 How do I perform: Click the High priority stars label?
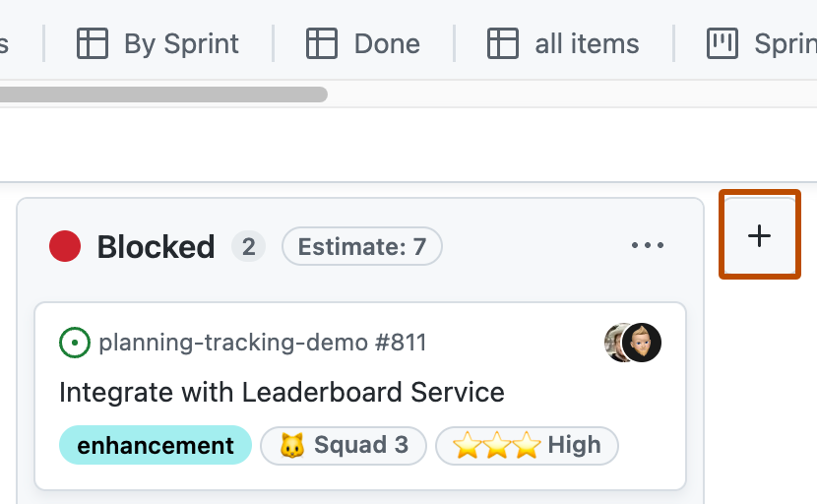(x=527, y=446)
